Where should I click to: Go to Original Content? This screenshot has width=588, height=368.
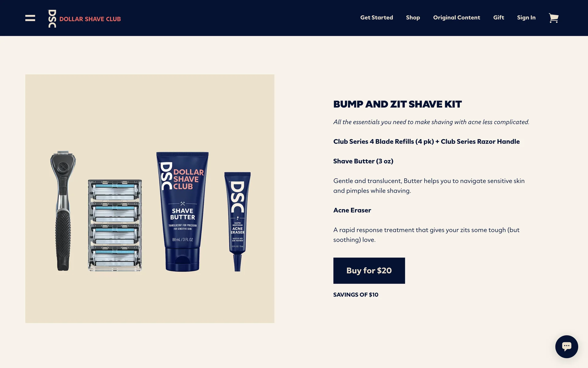456,17
